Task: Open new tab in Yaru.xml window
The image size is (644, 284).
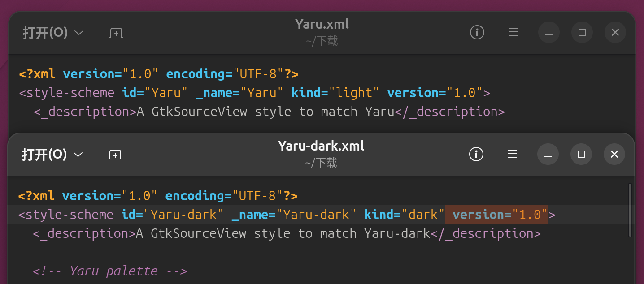Action: 116,33
